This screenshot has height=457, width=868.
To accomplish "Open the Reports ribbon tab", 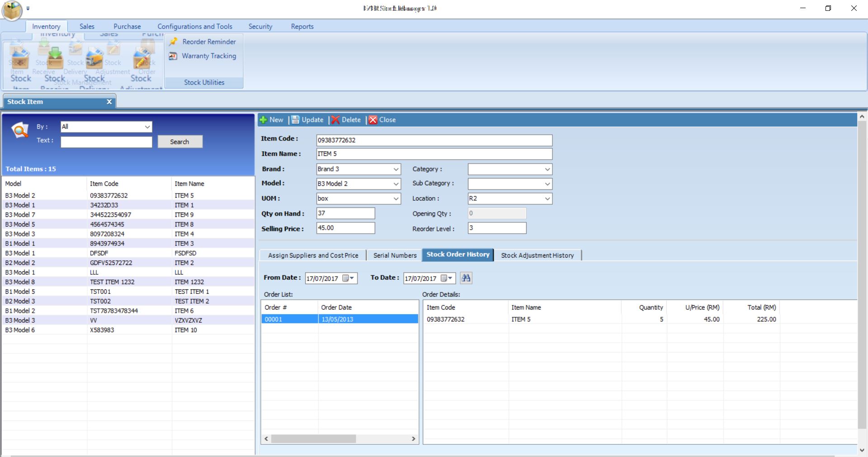I will 302,27.
